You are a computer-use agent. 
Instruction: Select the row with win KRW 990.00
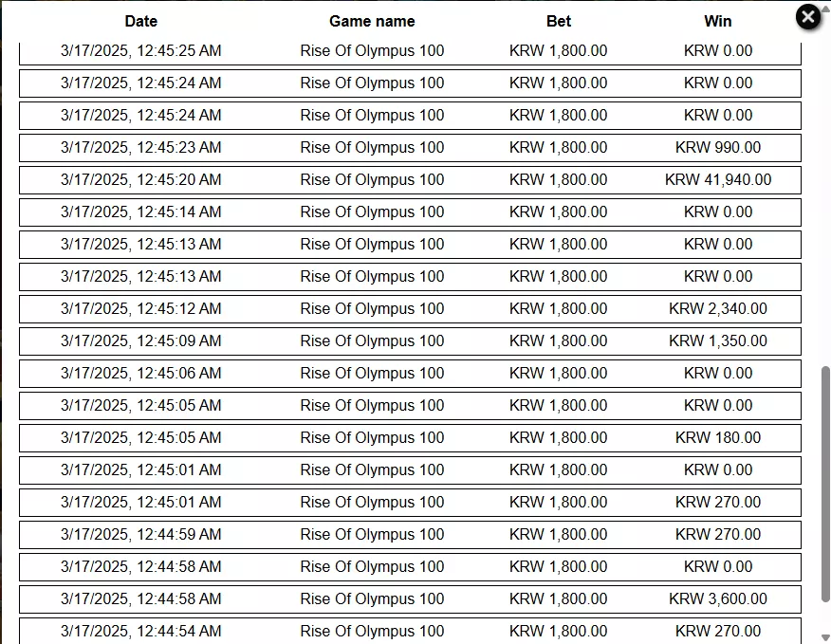tap(410, 147)
